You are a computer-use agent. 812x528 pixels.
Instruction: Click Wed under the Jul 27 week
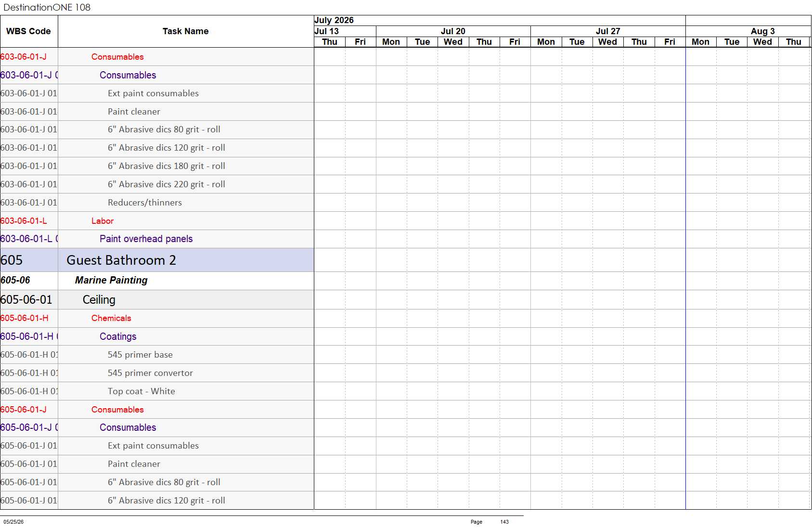(x=608, y=42)
